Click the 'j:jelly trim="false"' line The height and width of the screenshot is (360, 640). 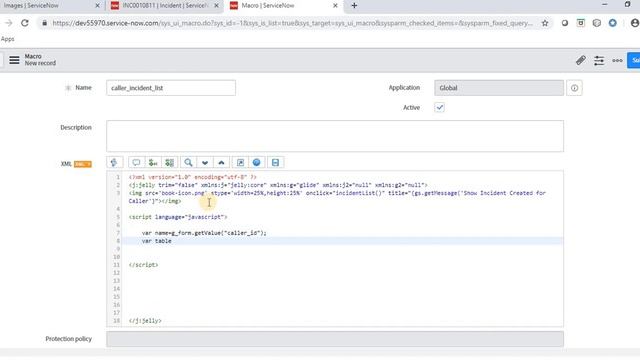pyautogui.click(x=278, y=185)
